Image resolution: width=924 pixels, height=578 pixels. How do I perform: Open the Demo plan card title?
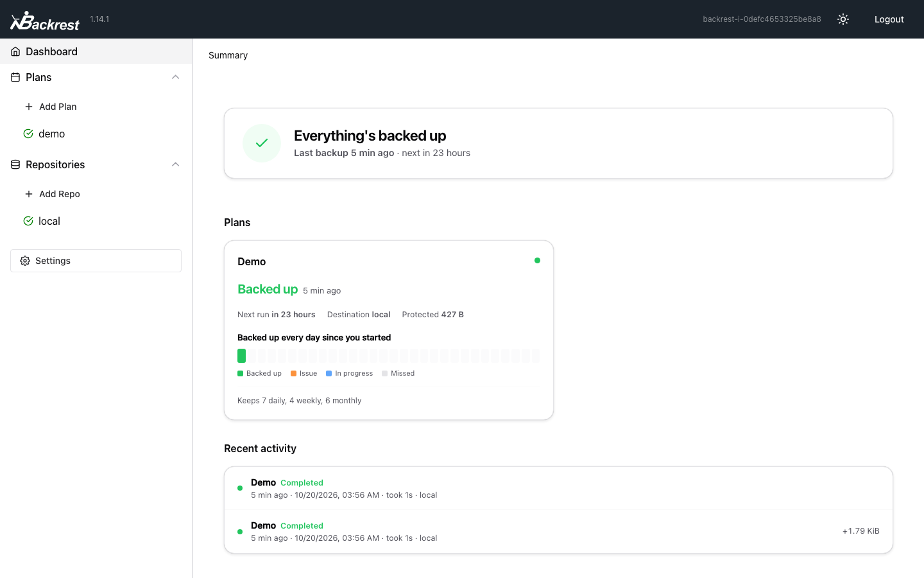pos(252,261)
